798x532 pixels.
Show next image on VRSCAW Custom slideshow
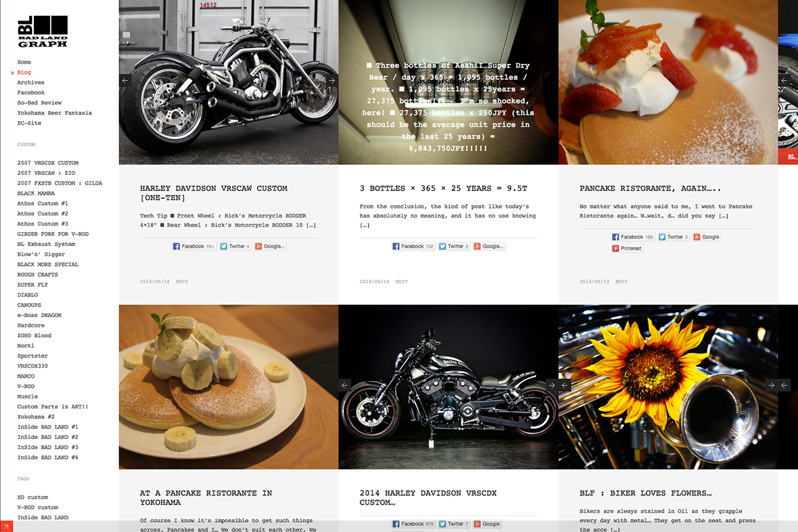(x=332, y=80)
